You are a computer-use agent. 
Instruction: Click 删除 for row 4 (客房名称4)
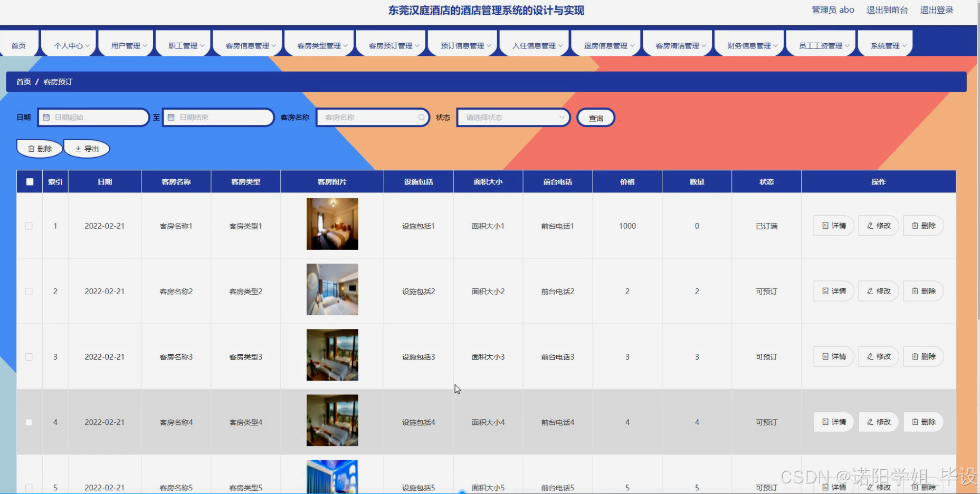pyautogui.click(x=924, y=422)
